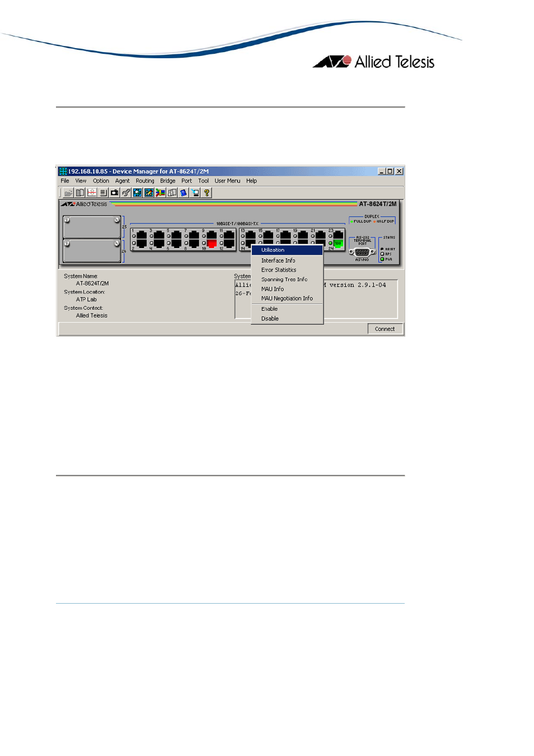Viewport: 534px width, 756px height.
Task: Click the blue network node toolbar icon
Action: 138,193
